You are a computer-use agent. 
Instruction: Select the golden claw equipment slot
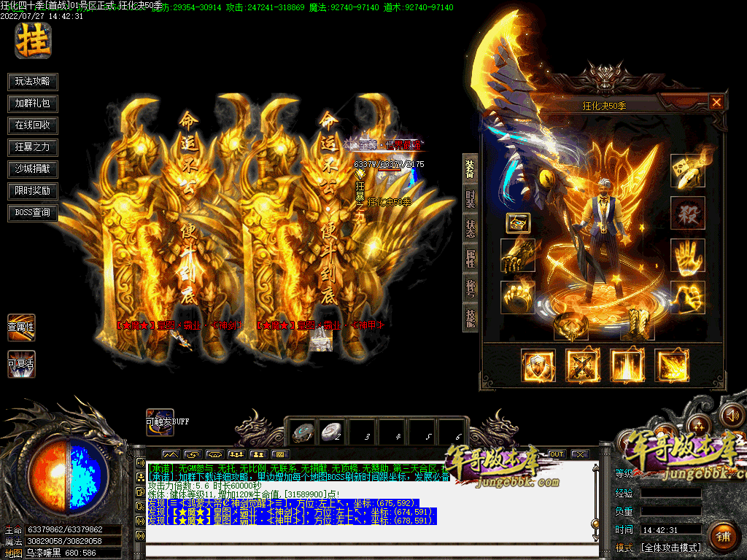pos(518,297)
